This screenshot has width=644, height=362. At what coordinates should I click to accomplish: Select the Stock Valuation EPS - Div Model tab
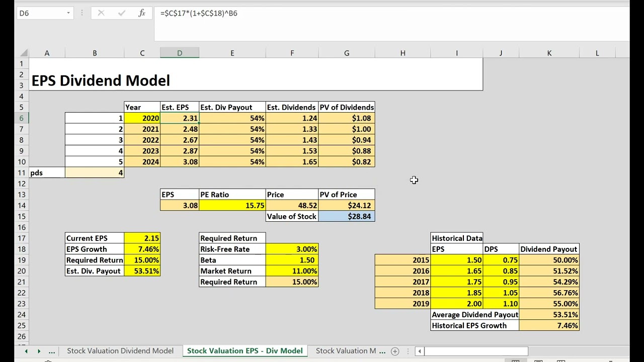tap(245, 351)
